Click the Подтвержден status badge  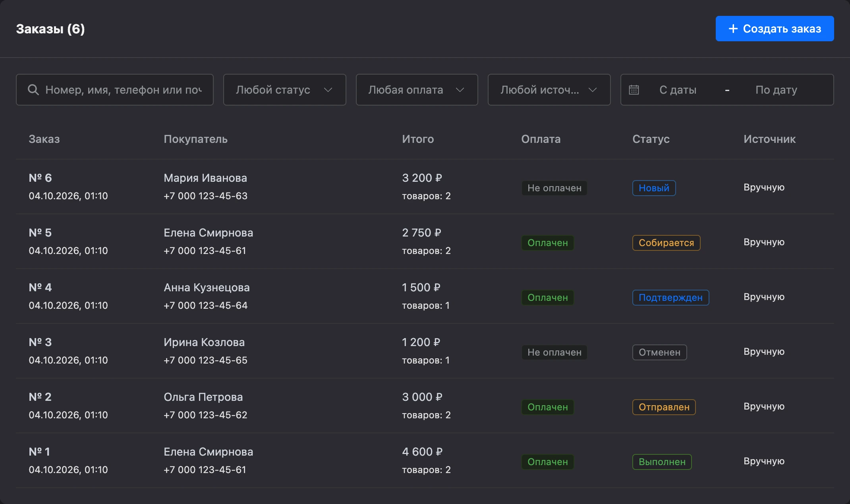670,297
